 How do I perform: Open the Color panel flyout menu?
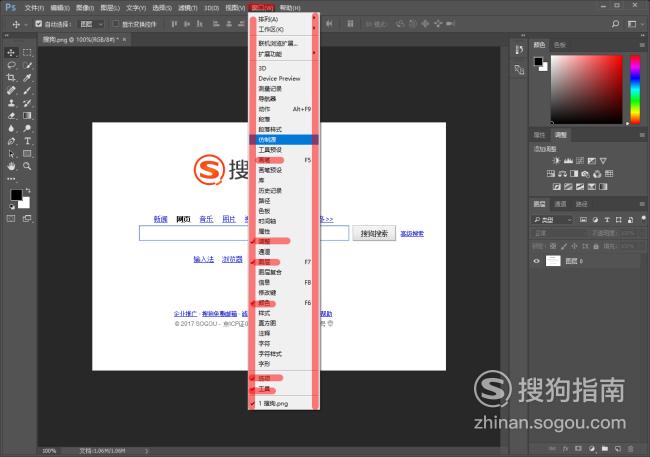click(x=642, y=45)
